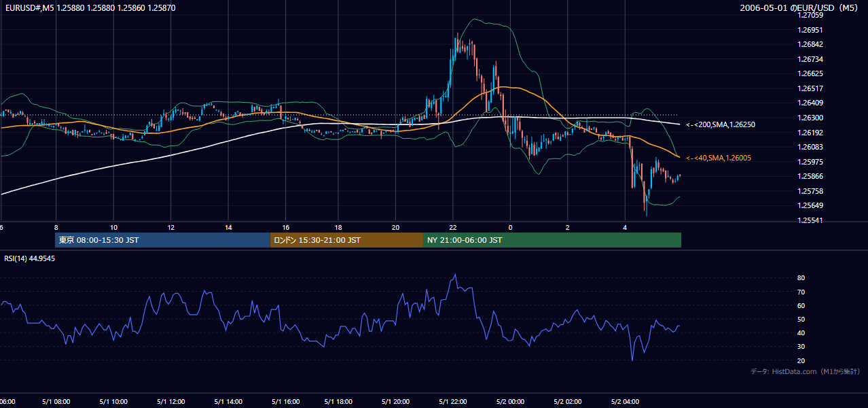Viewport: 868px width, 408px height.
Task: Click the 5/1 18:00 time axis label
Action: pos(338,402)
